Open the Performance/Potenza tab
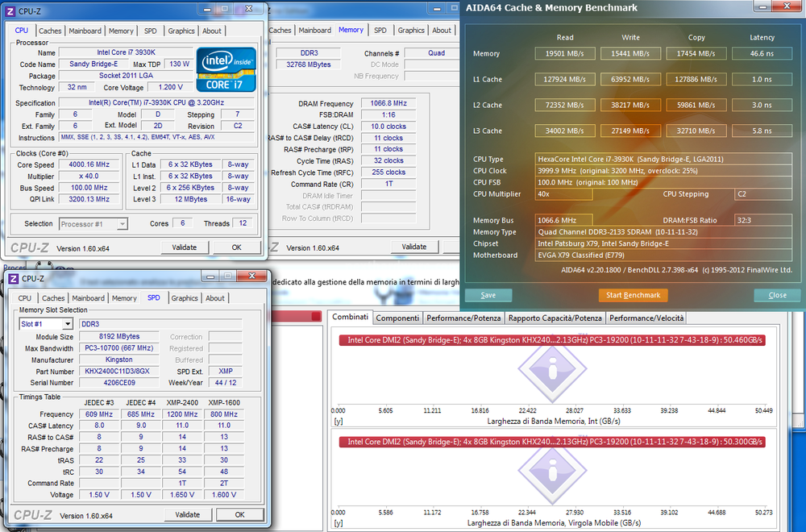The image size is (806, 532). point(463,318)
